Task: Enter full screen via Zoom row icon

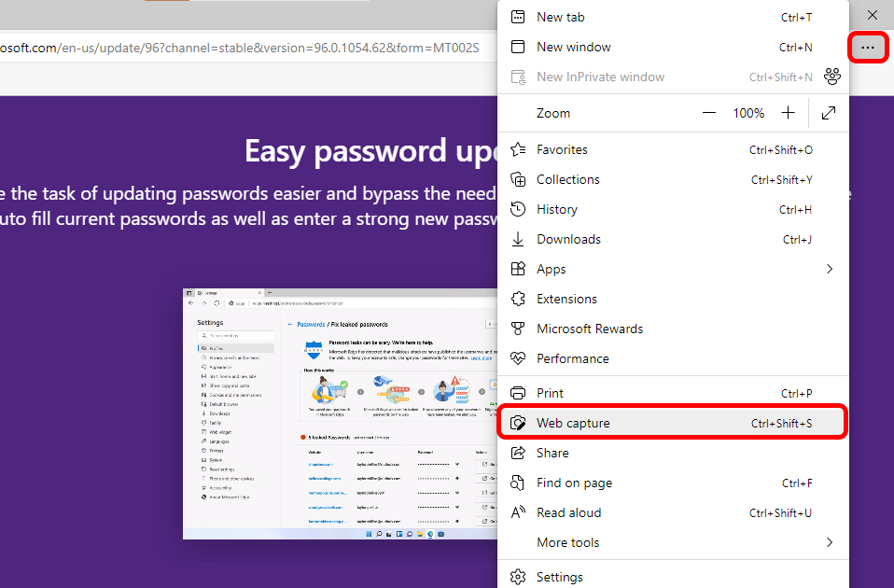Action: click(x=829, y=113)
